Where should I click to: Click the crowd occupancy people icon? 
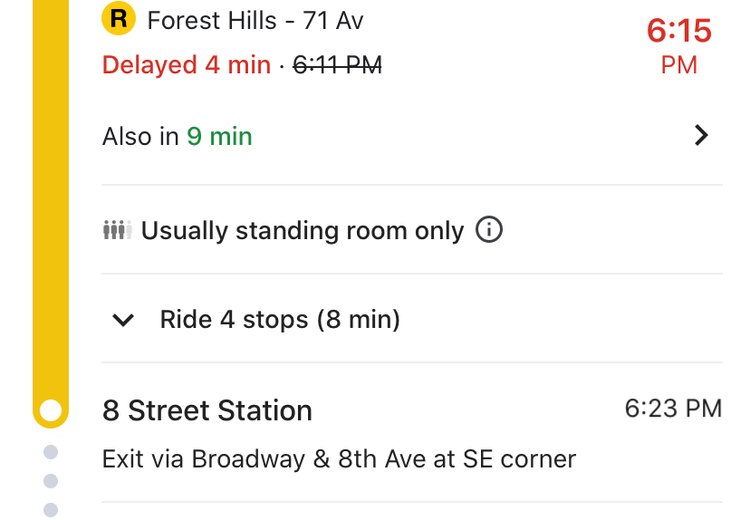pos(117,232)
